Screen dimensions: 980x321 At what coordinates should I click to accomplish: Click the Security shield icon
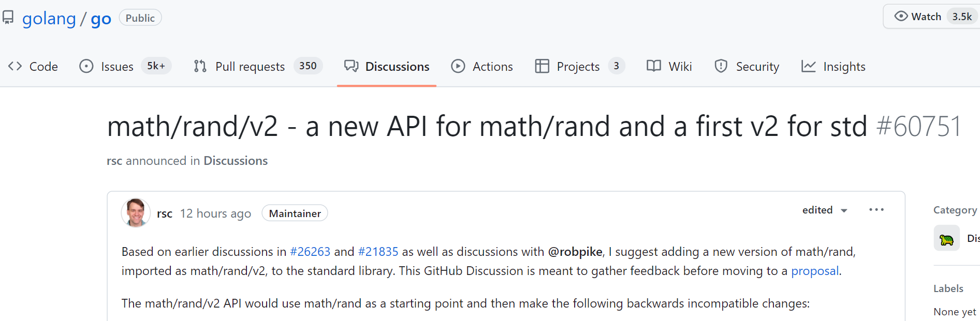click(x=721, y=66)
